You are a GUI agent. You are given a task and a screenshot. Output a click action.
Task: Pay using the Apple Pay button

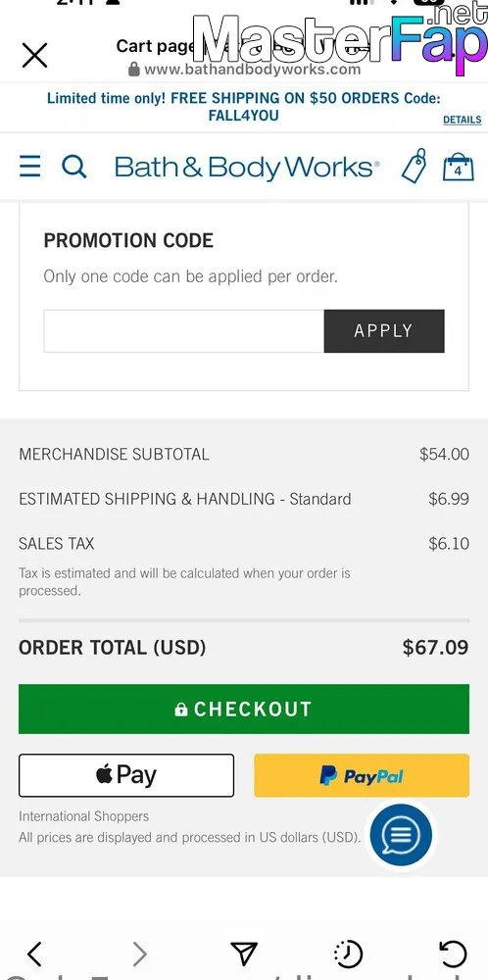click(126, 775)
